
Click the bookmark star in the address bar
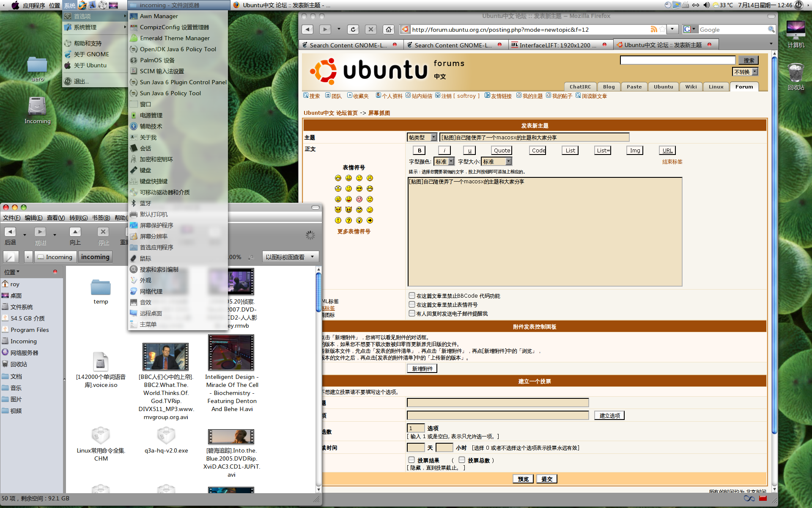(662, 29)
